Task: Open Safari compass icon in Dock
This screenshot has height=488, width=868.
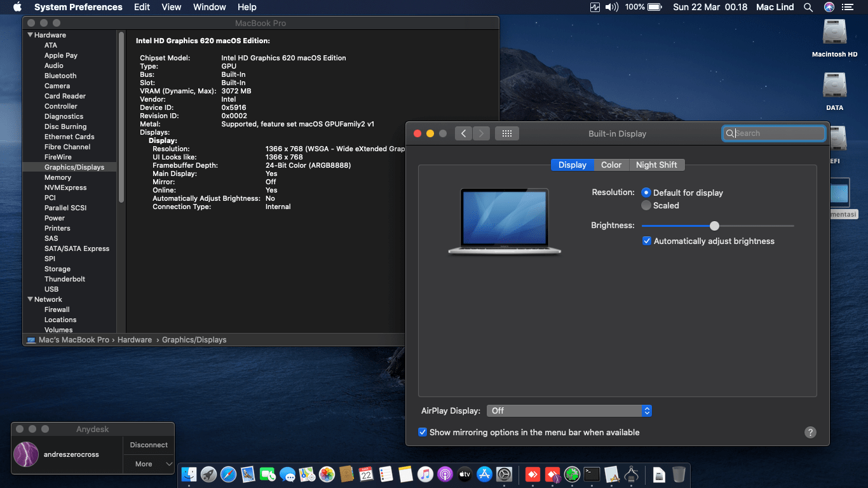Action: pos(228,474)
